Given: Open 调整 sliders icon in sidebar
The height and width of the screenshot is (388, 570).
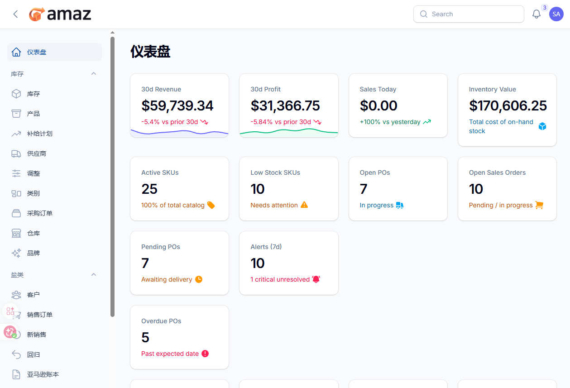Looking at the screenshot, I should tap(16, 173).
